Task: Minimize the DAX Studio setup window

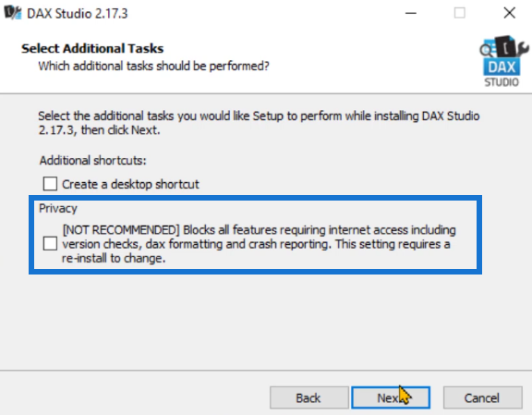Action: [x=410, y=13]
